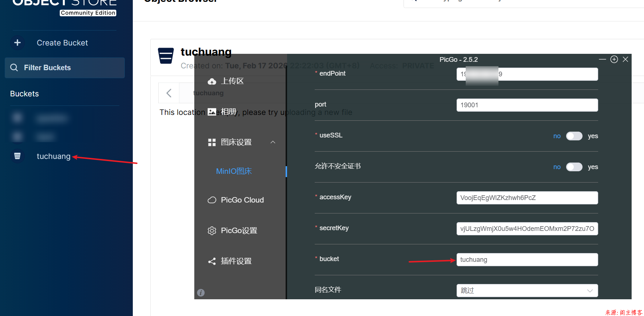Click the large bucket icon beside tuchuang title

(166, 56)
